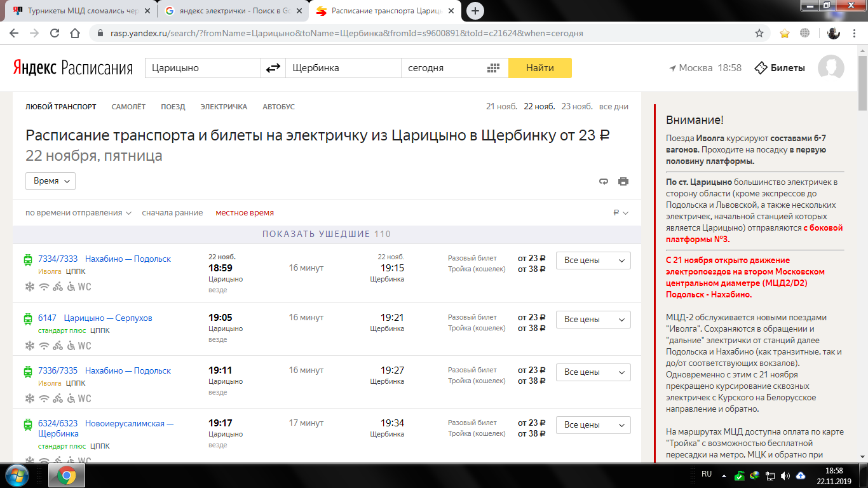This screenshot has width=868, height=488.
Task: Click the volume speaker icon in system tray
Action: pyautogui.click(x=785, y=475)
